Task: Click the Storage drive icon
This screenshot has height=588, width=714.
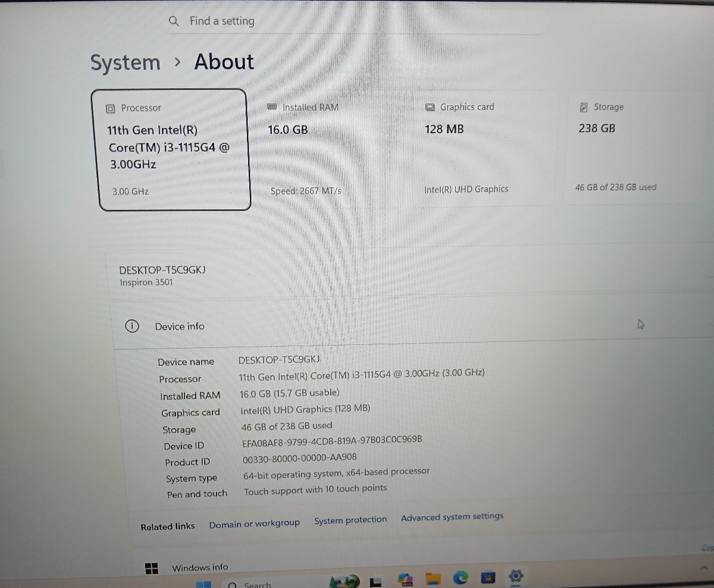Action: click(584, 108)
